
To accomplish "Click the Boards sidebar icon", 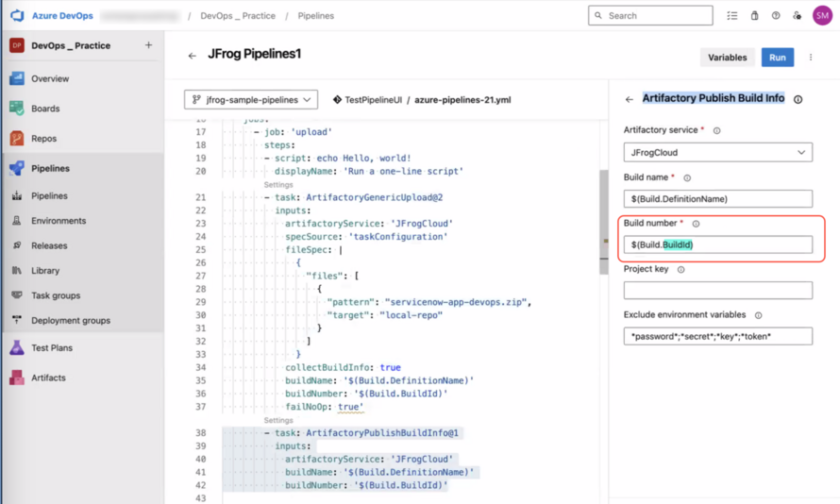I will tap(17, 109).
